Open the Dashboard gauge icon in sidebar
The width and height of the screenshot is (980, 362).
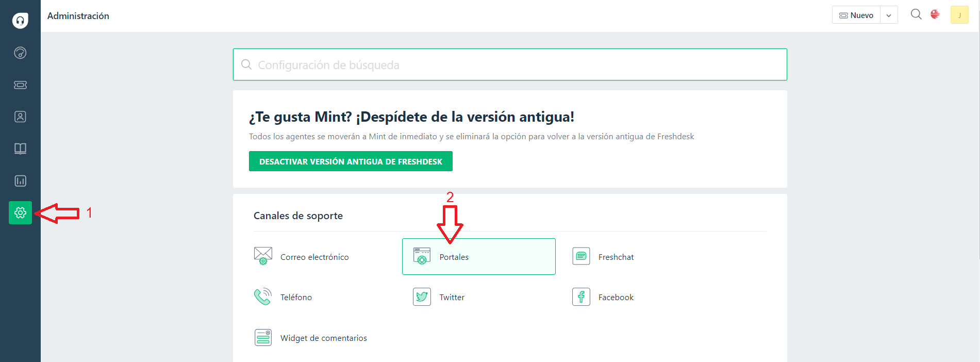click(20, 53)
